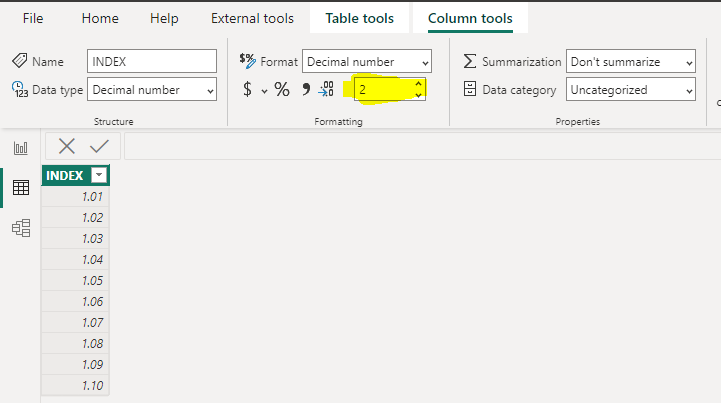Click inside the formula bar

(422, 146)
